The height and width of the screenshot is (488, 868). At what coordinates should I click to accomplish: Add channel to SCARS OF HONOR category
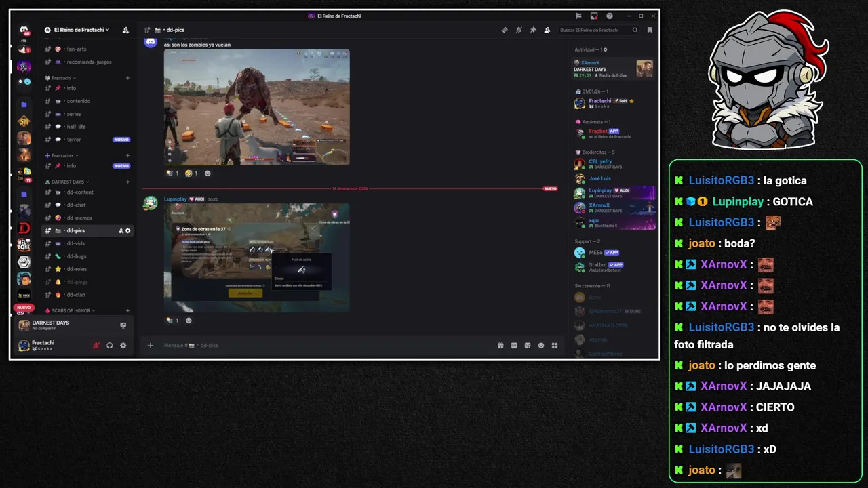coord(127,310)
